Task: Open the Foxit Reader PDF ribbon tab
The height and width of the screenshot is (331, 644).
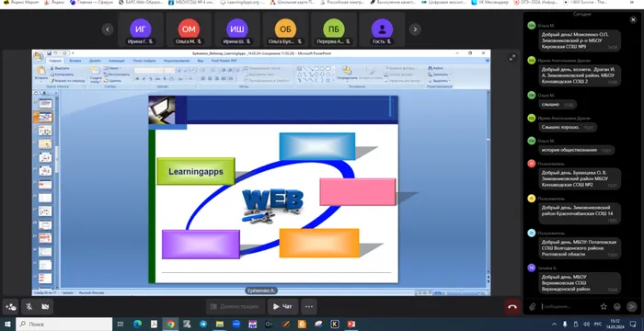Action: pos(224,61)
